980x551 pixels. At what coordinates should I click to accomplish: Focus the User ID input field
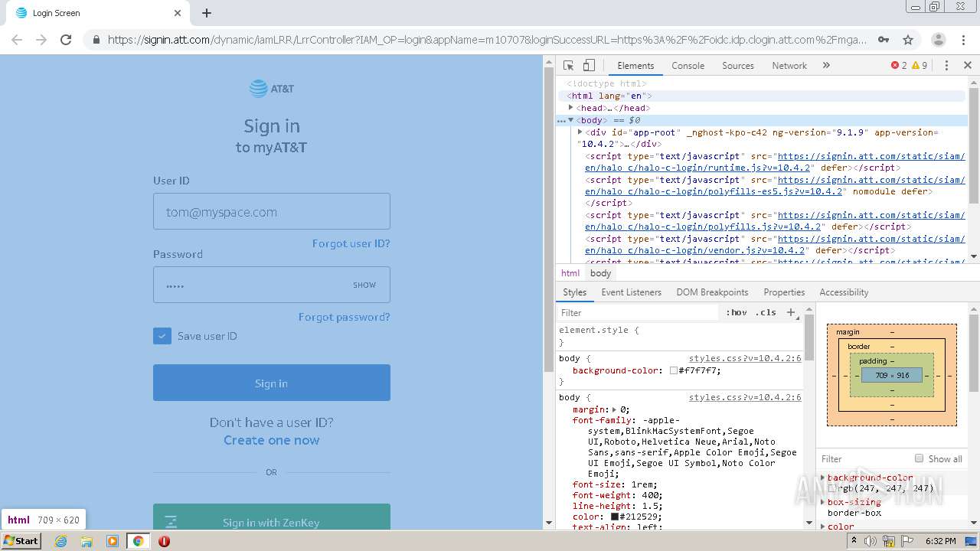tap(271, 211)
